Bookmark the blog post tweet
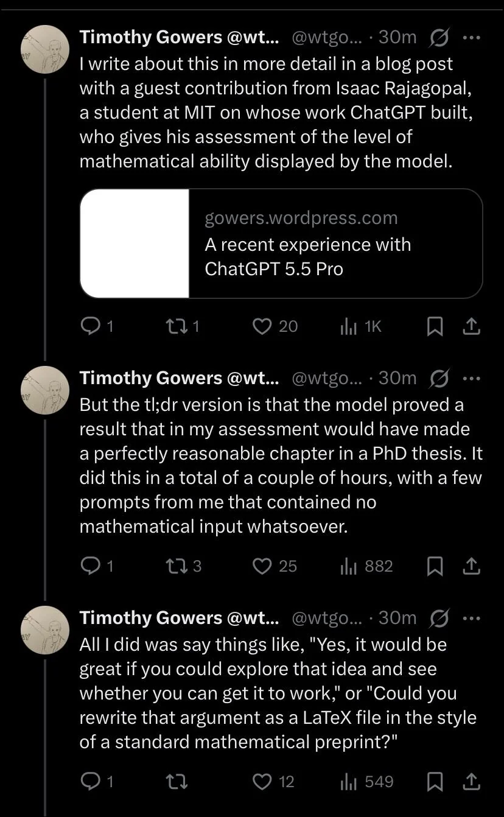Image resolution: width=504 pixels, height=817 pixels. 435,328
